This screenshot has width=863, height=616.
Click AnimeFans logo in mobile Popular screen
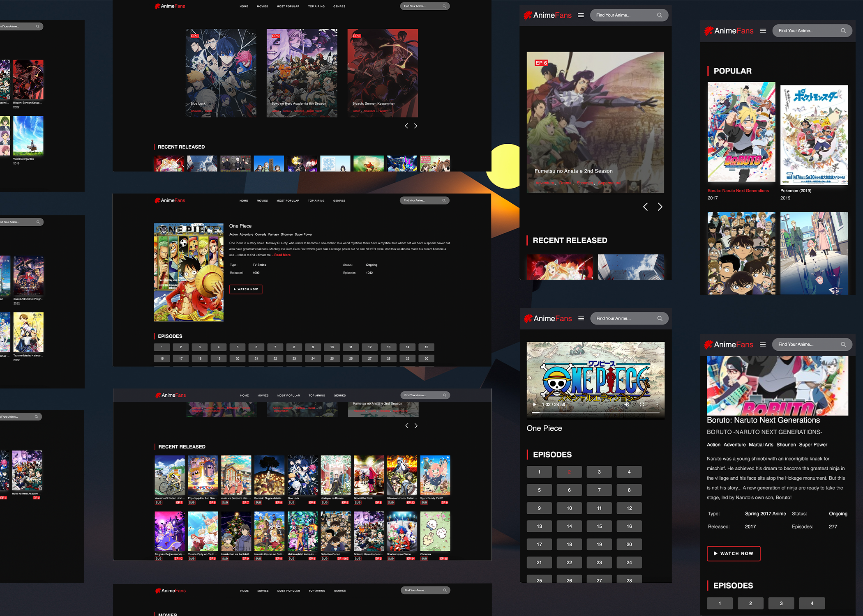point(729,31)
